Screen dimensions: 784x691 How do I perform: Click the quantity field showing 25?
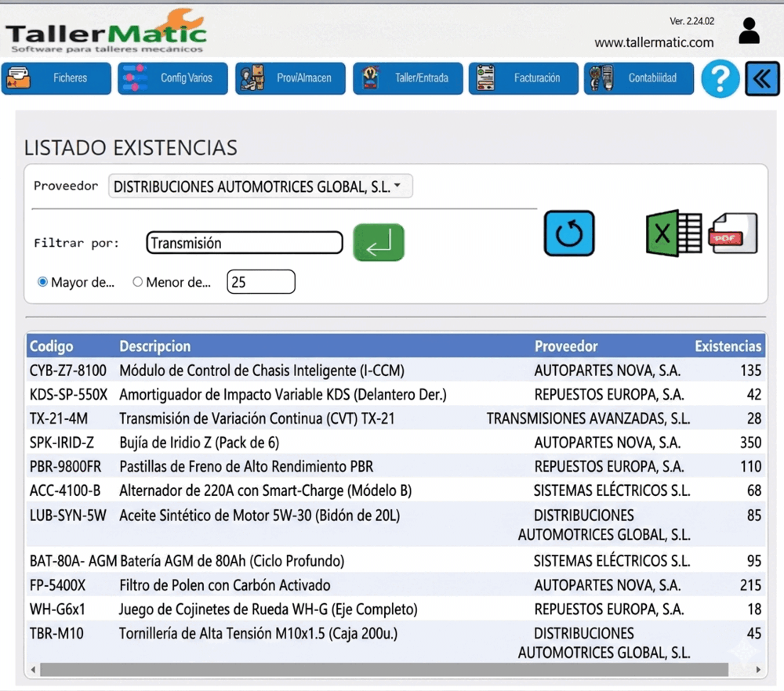(261, 282)
